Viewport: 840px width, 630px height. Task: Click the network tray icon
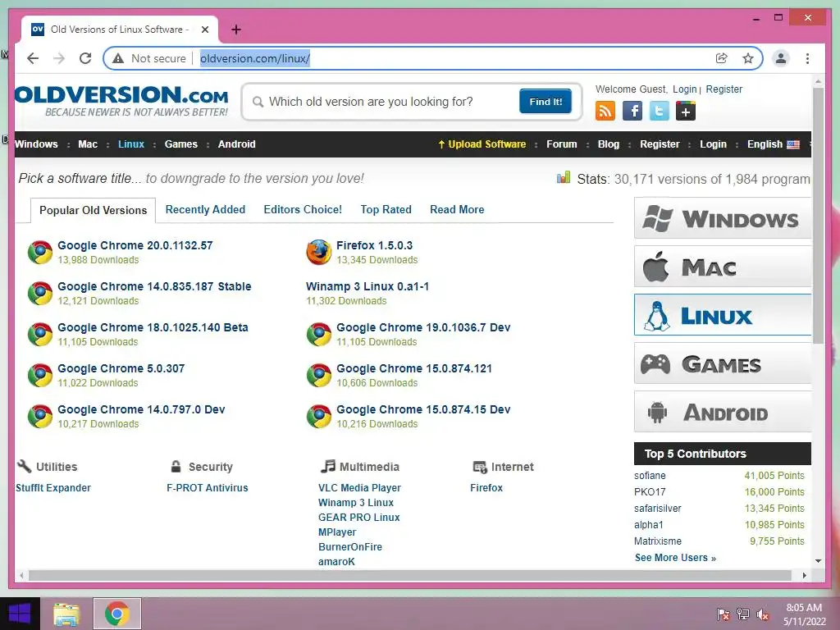click(743, 614)
